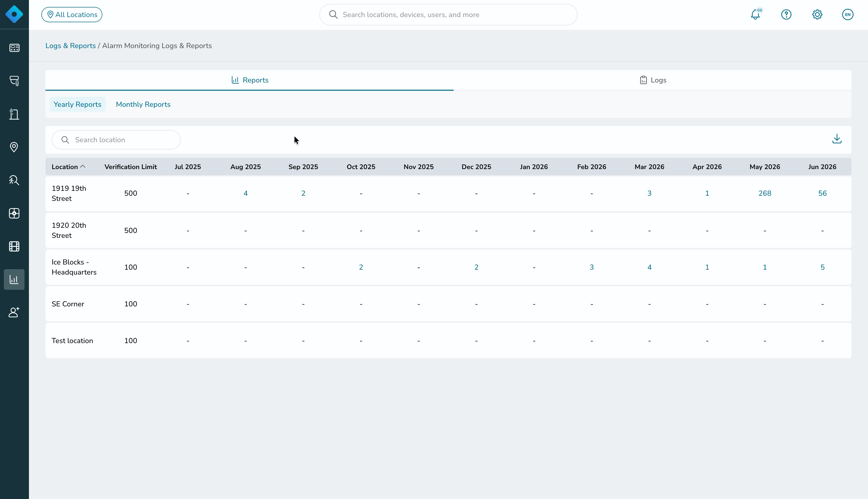Click the Test location name

(72, 341)
